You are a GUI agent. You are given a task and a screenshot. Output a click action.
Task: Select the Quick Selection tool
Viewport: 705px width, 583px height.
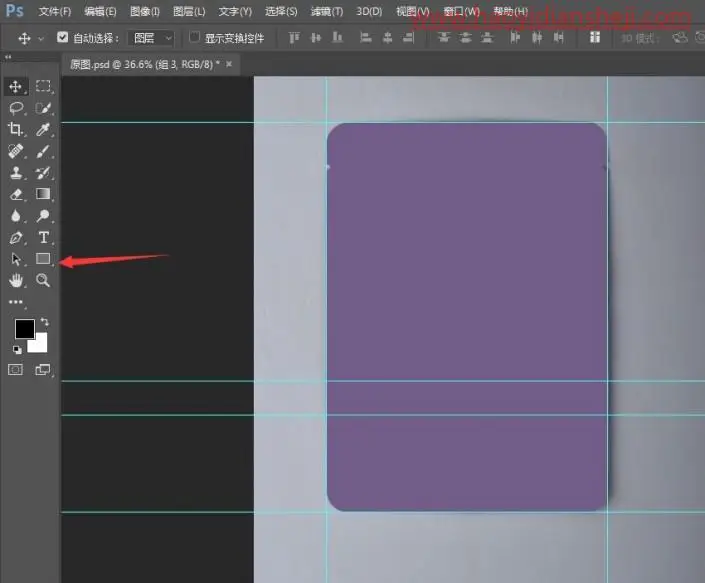coord(43,108)
